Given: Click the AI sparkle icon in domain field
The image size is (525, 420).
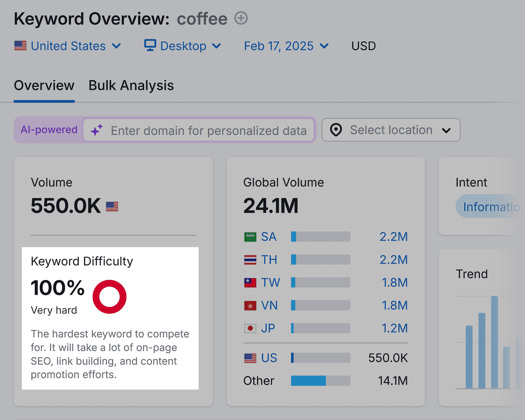Looking at the screenshot, I should pos(98,130).
